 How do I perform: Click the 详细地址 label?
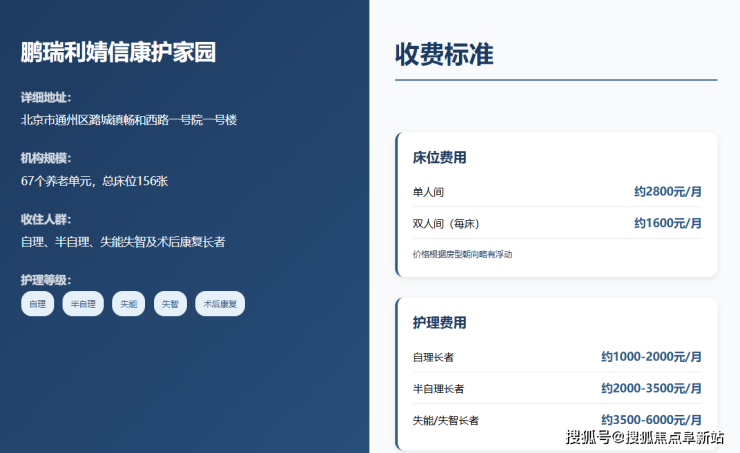click(46, 98)
